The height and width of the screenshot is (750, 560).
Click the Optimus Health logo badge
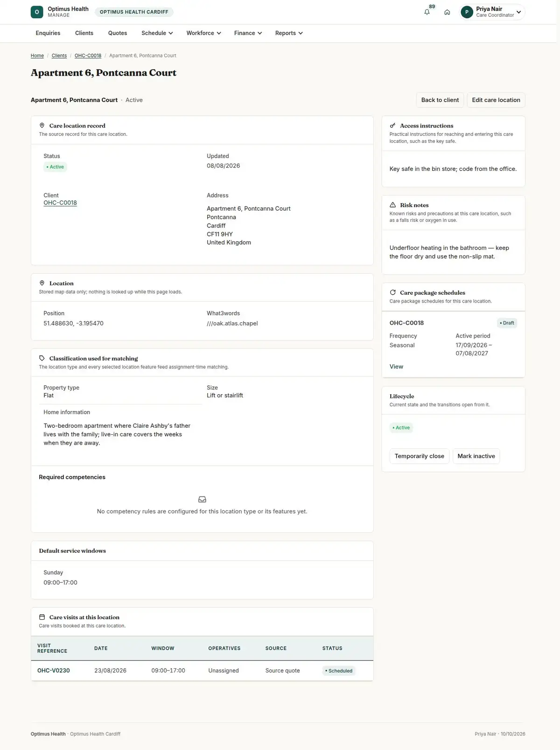coord(37,12)
